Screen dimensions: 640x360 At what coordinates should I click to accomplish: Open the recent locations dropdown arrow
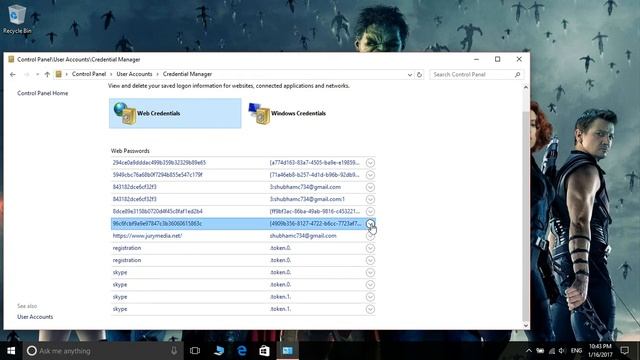[x=37, y=74]
